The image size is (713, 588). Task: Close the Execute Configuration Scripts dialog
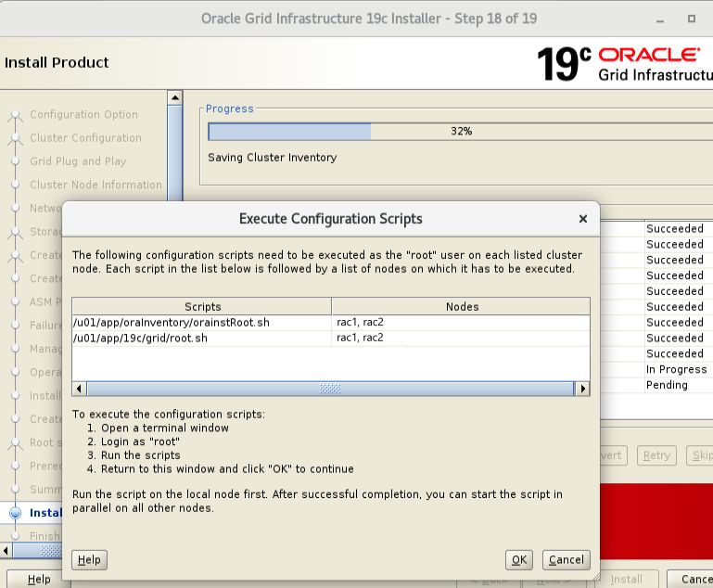[582, 219]
